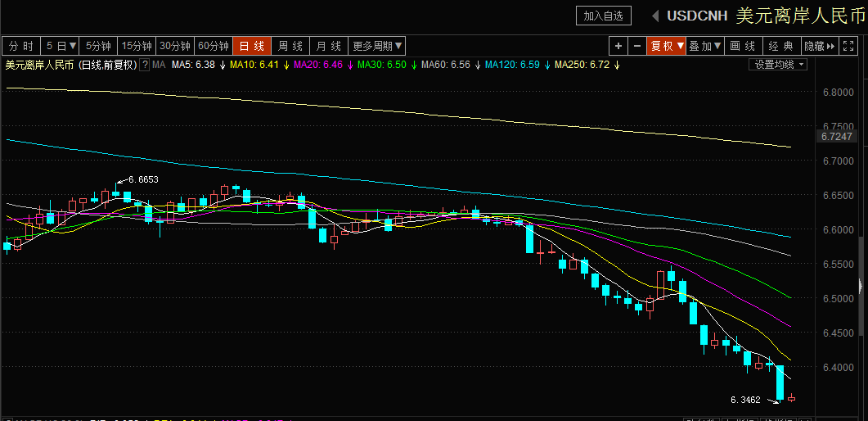Open the 复权 dropdown
Screen dimensions: 868x421
click(667, 46)
